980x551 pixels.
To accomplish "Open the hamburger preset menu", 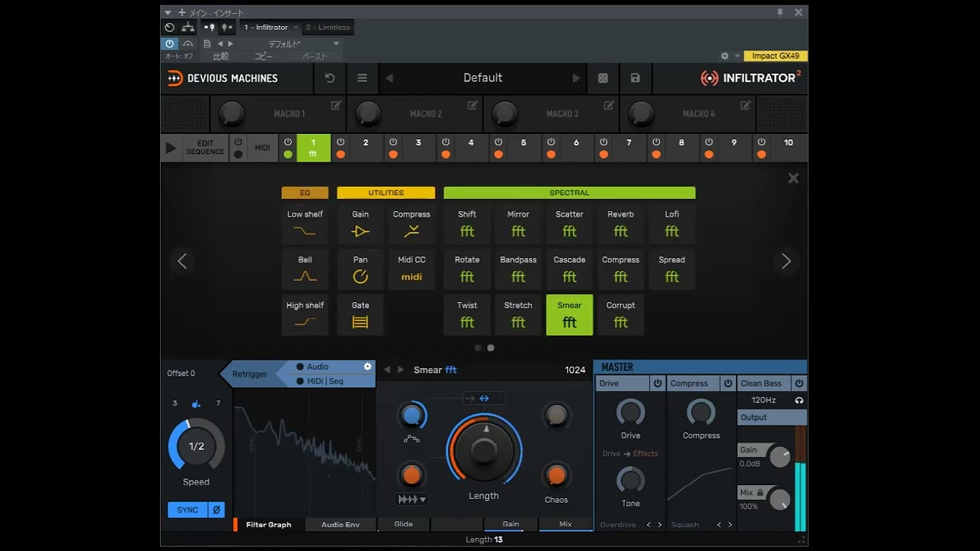I will [362, 78].
